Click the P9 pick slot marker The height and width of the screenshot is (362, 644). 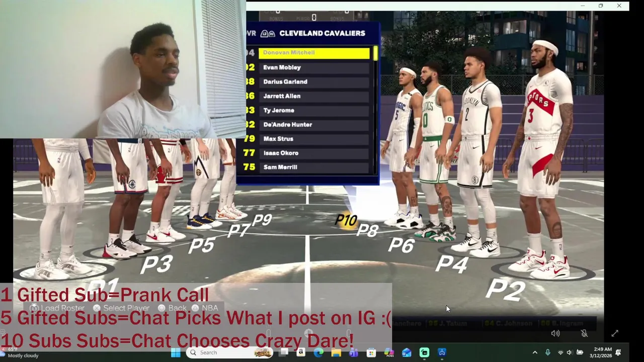[262, 220]
